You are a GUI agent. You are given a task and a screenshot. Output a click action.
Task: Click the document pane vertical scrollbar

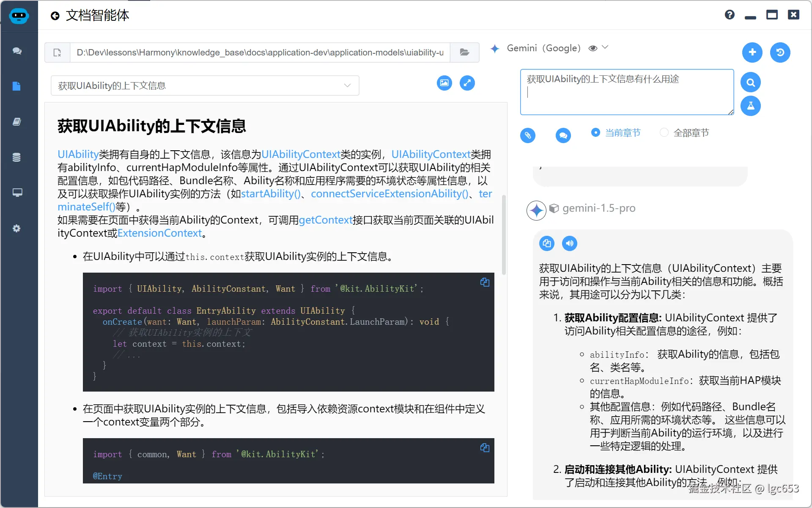tap(503, 235)
